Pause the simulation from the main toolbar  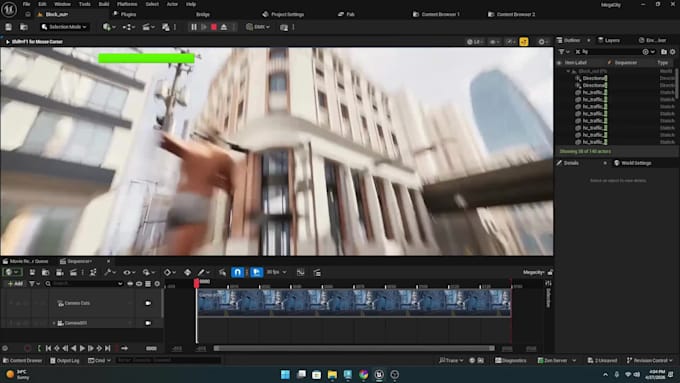[x=193, y=27]
